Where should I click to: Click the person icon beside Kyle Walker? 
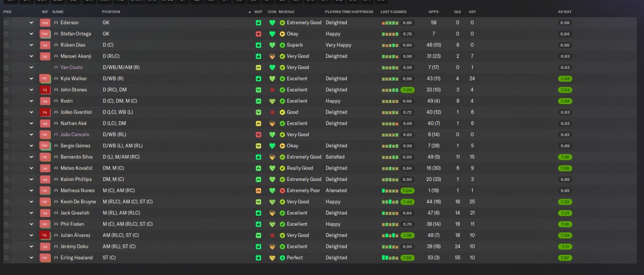pos(56,78)
